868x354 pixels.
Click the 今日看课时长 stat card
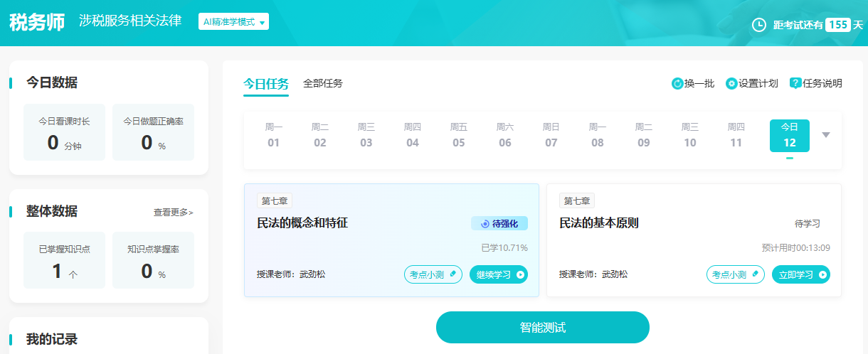(64, 132)
